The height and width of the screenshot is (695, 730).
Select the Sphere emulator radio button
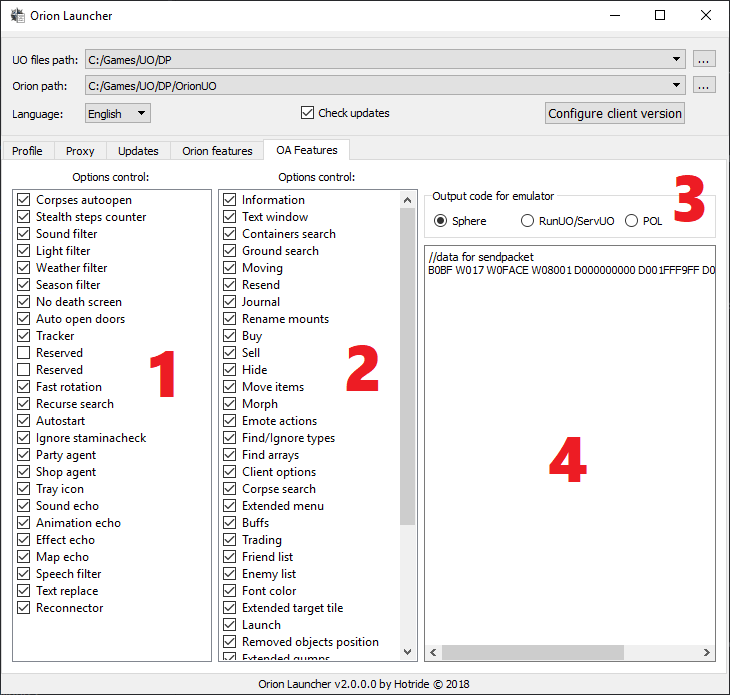pyautogui.click(x=440, y=221)
